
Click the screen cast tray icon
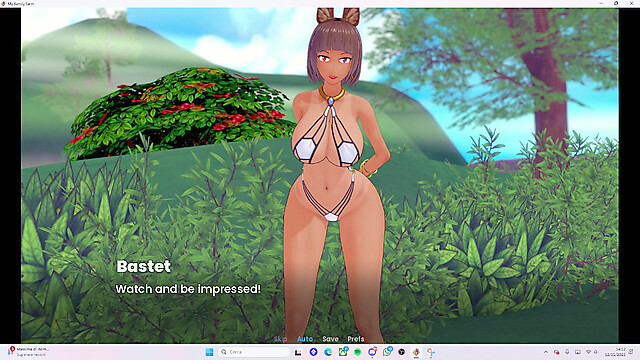(x=578, y=352)
